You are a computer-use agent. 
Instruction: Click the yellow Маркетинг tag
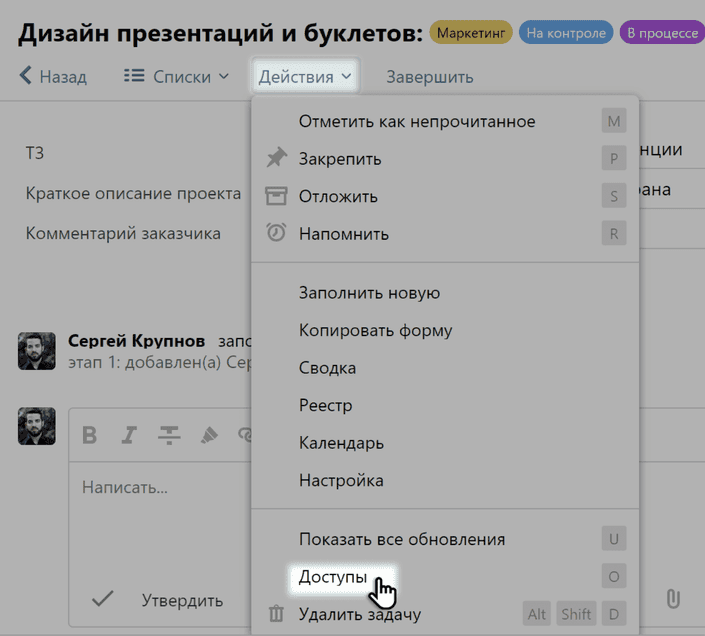(x=471, y=33)
